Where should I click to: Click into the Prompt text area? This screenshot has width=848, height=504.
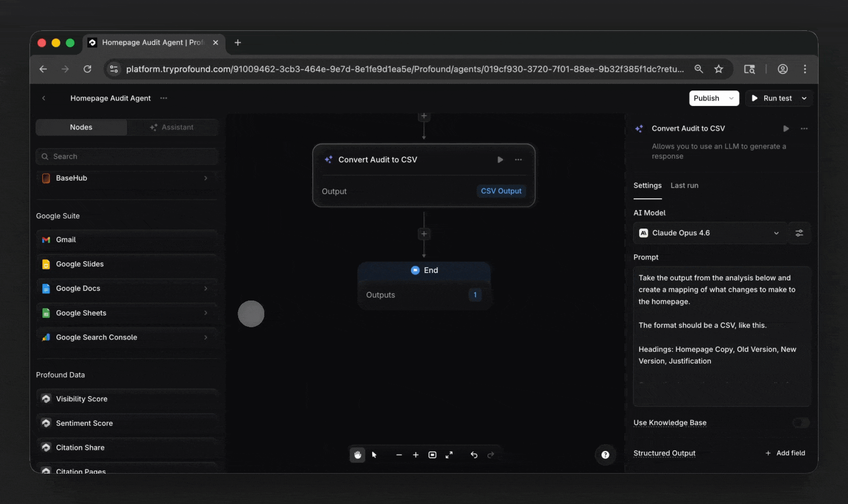coord(721,336)
